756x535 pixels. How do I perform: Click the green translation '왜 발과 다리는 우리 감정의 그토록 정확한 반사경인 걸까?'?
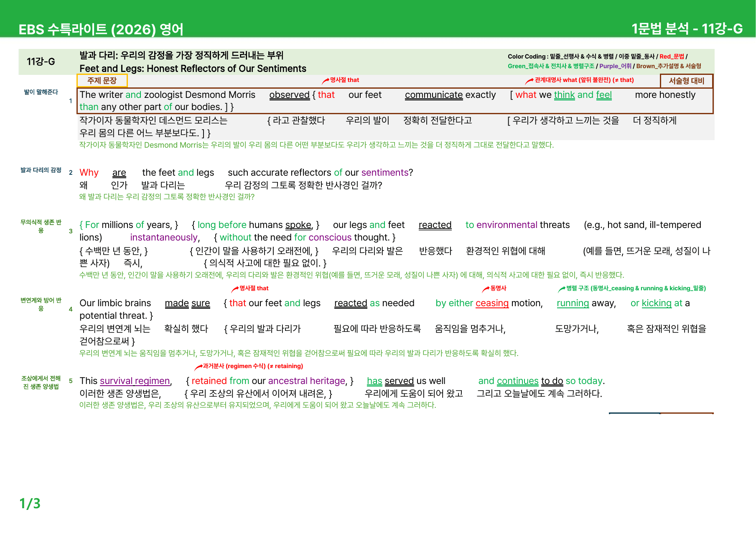pos(167,197)
